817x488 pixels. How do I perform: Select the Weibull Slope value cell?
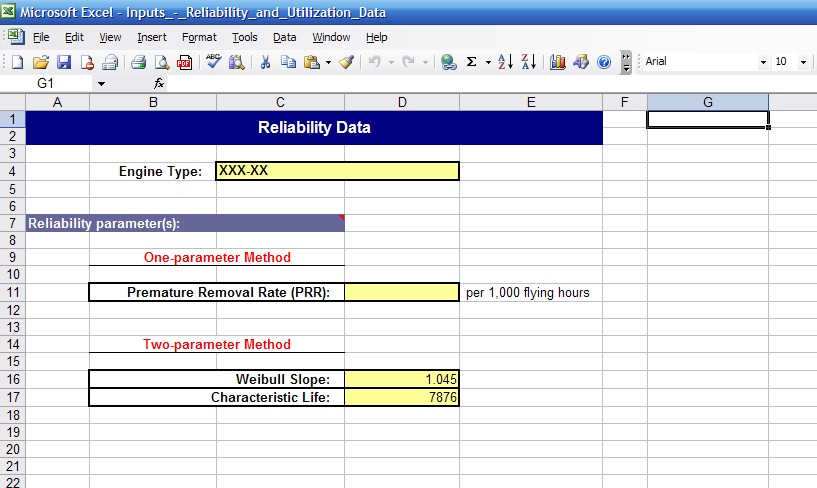pyautogui.click(x=402, y=379)
